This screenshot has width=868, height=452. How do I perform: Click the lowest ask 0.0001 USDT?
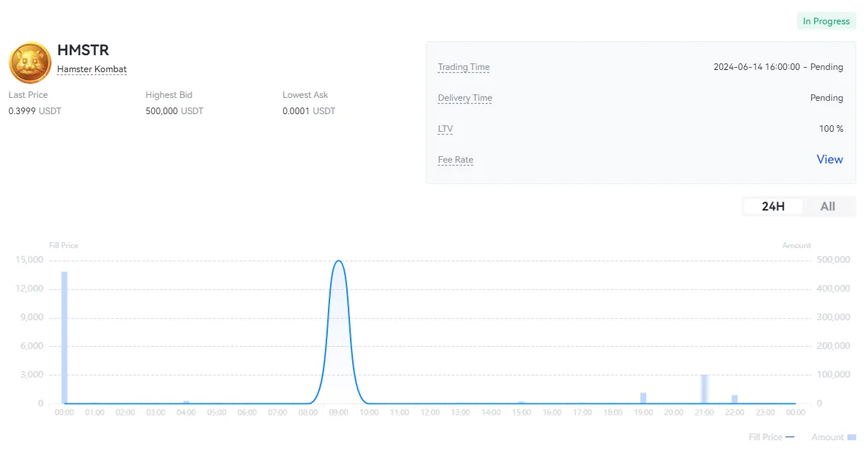pyautogui.click(x=309, y=110)
